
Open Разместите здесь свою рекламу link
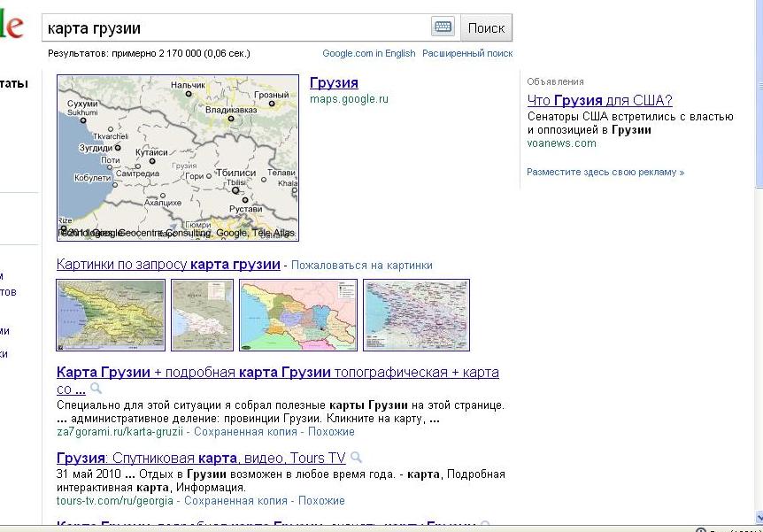click(605, 173)
